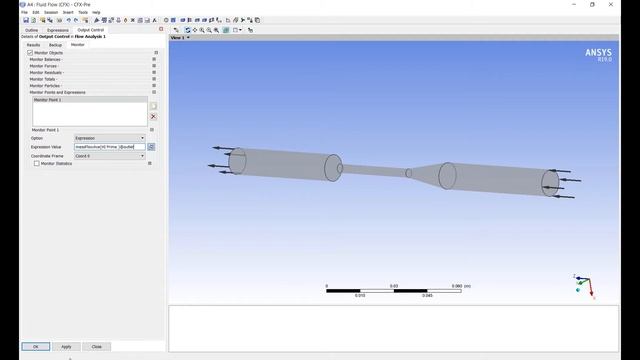Open the Tools menu
This screenshot has height=360, width=640.
[x=83, y=12]
